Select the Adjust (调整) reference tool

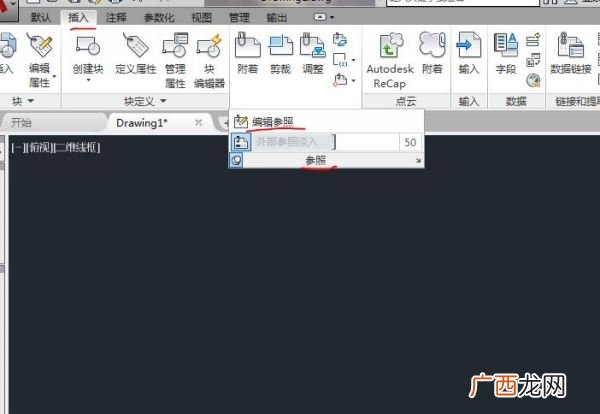pos(313,45)
